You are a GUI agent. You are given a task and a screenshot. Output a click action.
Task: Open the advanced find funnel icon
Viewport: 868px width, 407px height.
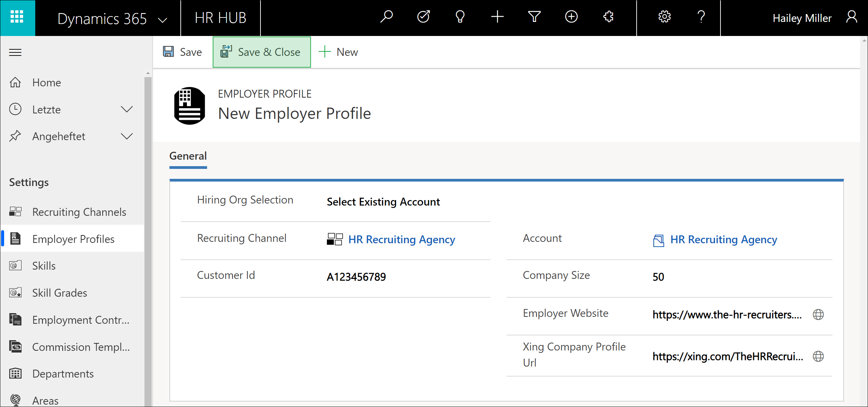pos(534,17)
